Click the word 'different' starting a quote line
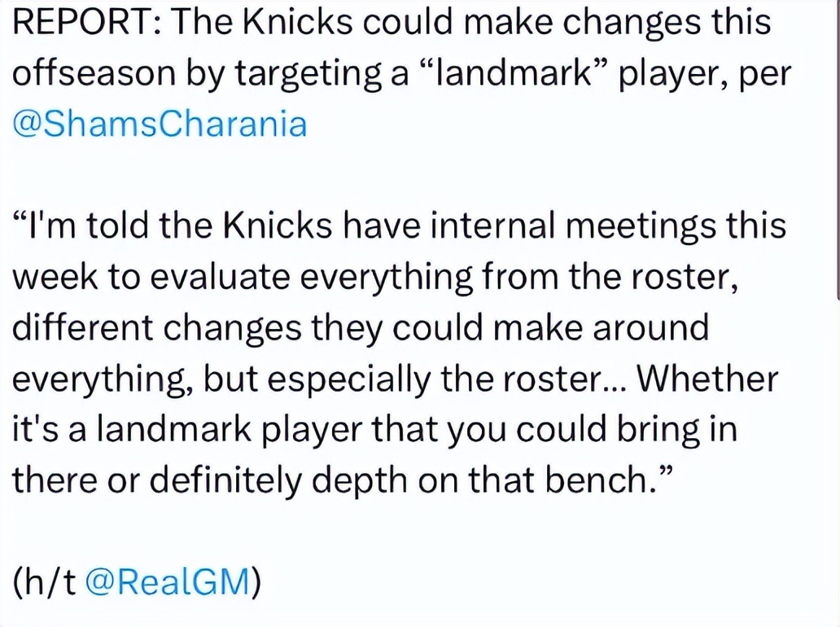840x627 pixels. click(x=82, y=327)
